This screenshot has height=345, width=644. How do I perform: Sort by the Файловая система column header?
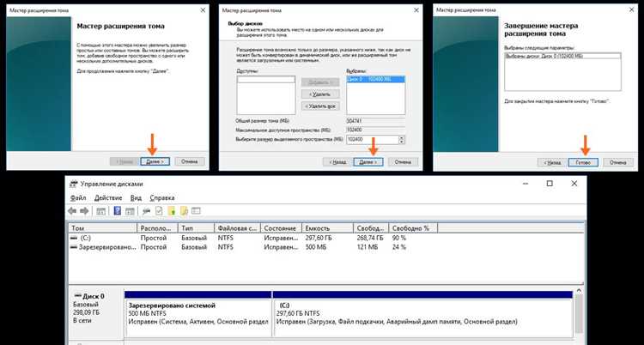(x=236, y=228)
